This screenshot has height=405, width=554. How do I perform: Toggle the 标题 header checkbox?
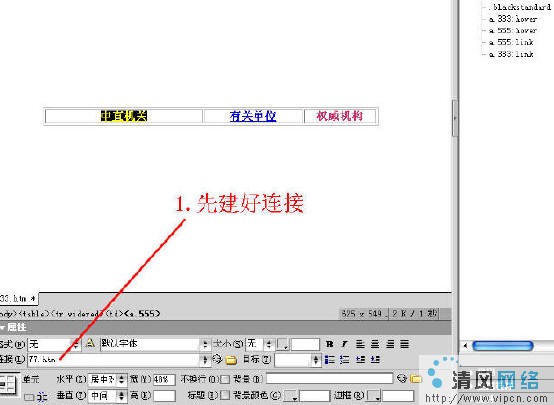[x=224, y=395]
